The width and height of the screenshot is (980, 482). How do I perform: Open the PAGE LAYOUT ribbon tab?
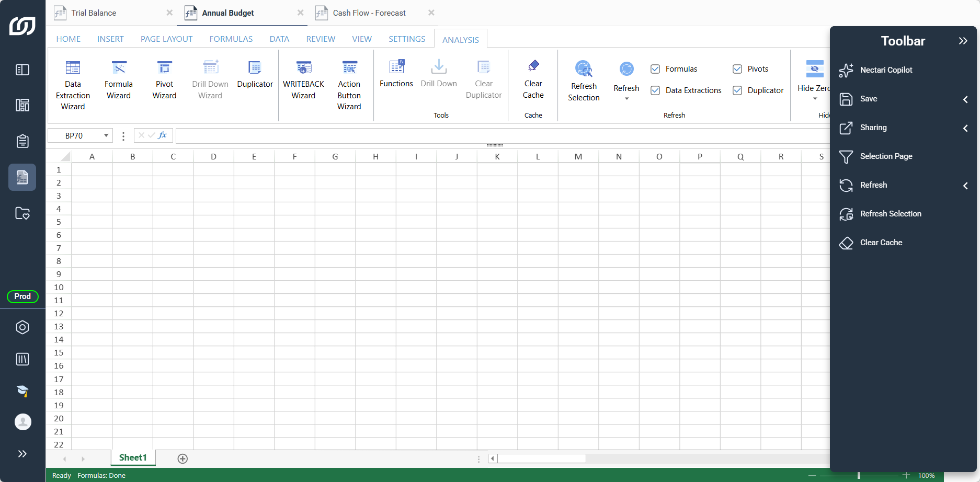coord(166,39)
